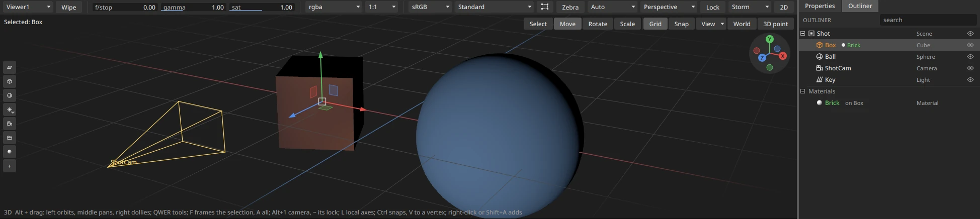980x219 pixels.
Task: Hide the Ball with its eye icon
Action: [x=970, y=57]
